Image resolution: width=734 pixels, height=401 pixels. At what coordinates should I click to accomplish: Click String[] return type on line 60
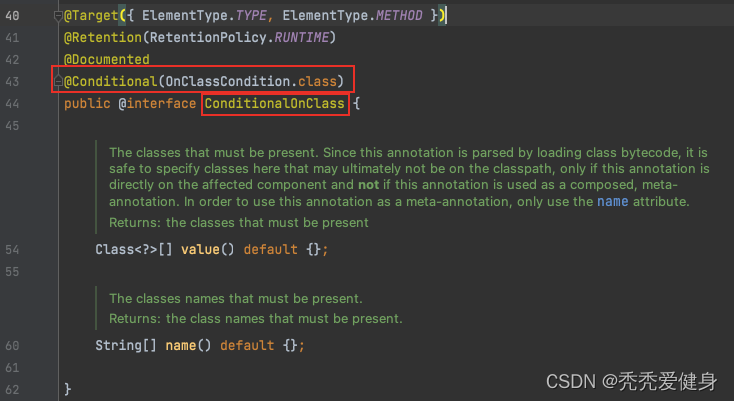(126, 345)
